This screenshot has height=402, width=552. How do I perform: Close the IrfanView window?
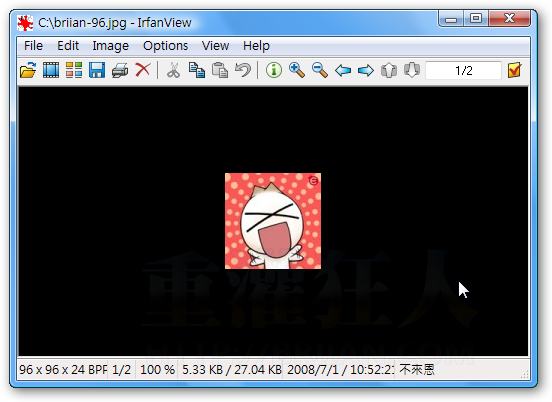point(509,19)
